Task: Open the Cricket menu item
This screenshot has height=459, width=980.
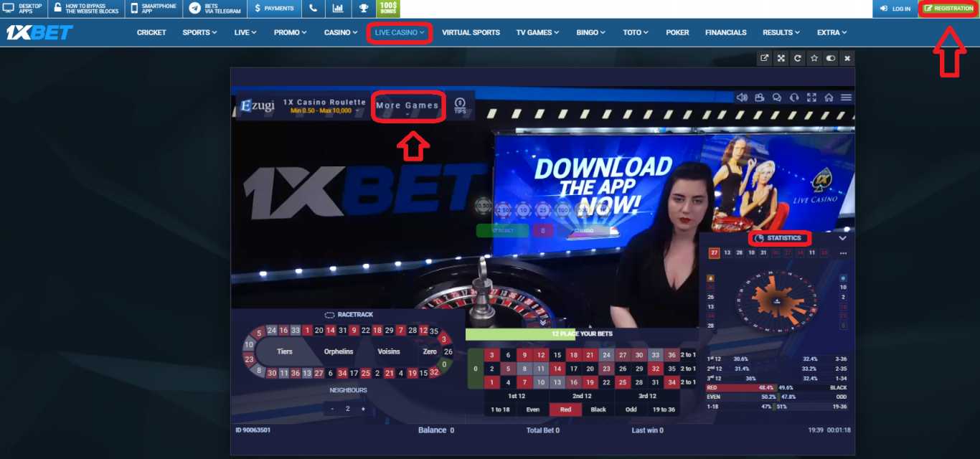Action: click(x=151, y=32)
